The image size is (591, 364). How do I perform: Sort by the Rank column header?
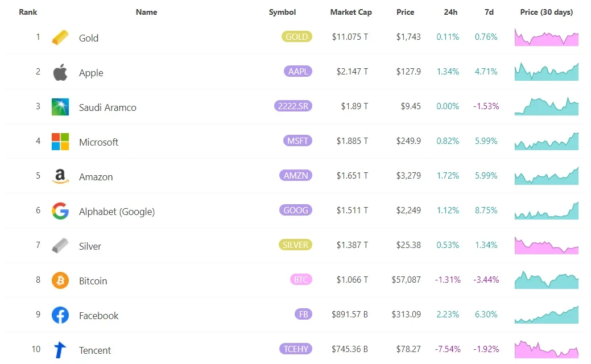pyautogui.click(x=28, y=12)
